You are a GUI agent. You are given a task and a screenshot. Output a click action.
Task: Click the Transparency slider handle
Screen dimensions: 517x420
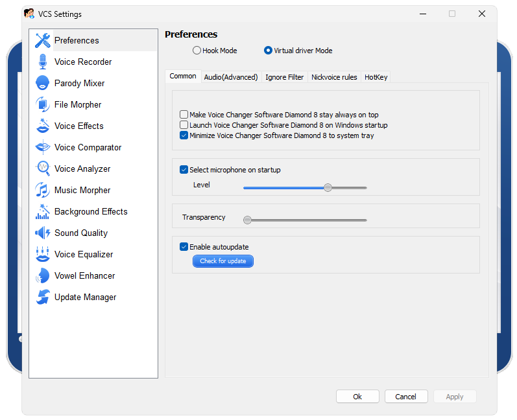click(247, 220)
